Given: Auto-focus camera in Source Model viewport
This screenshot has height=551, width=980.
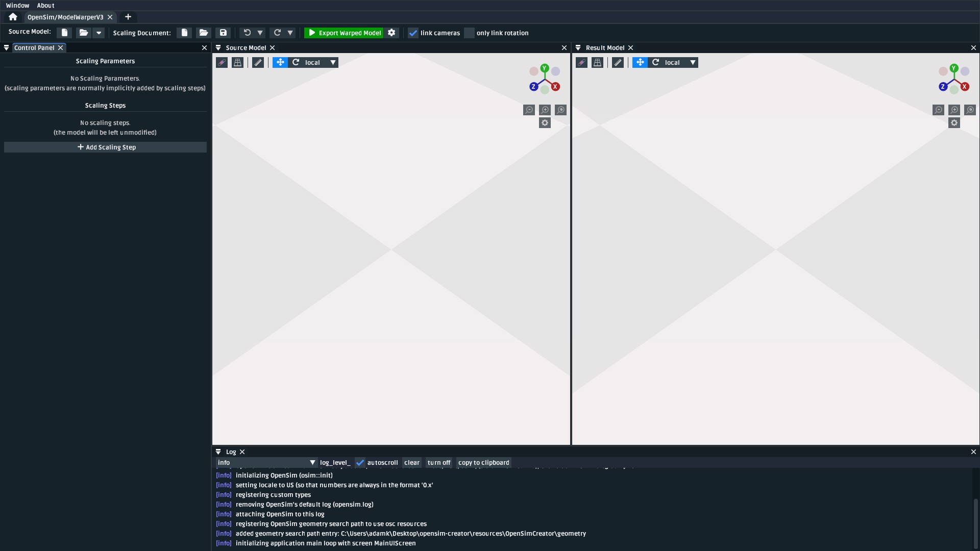Looking at the screenshot, I should (561, 110).
